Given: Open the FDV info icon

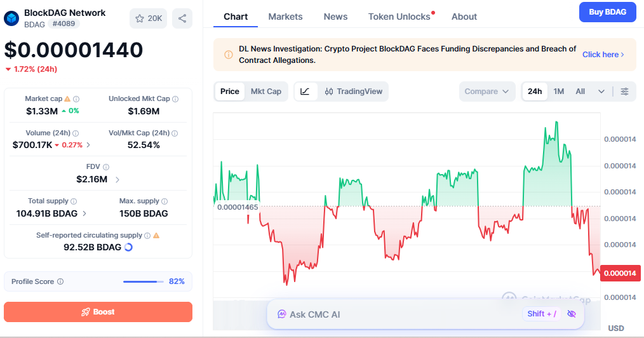Looking at the screenshot, I should click(106, 166).
